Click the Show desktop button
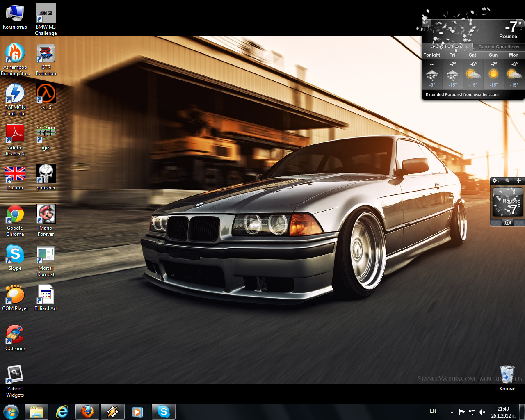The height and width of the screenshot is (420, 525). pos(522,412)
